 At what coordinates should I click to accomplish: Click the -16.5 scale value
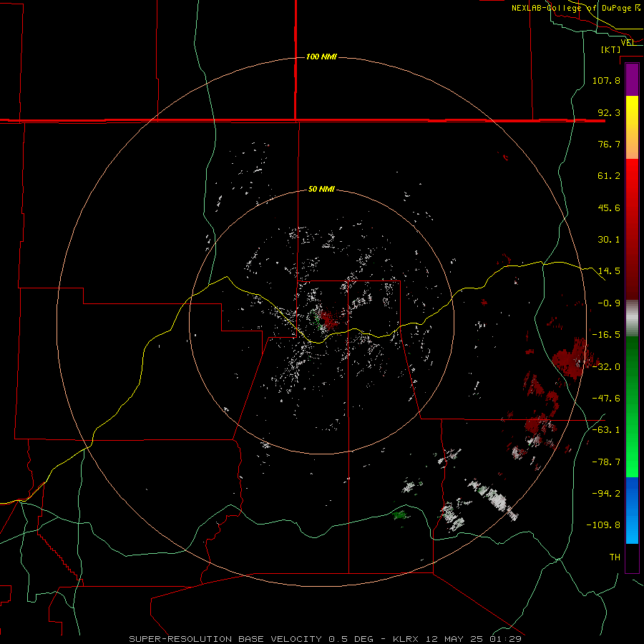tap(606, 335)
